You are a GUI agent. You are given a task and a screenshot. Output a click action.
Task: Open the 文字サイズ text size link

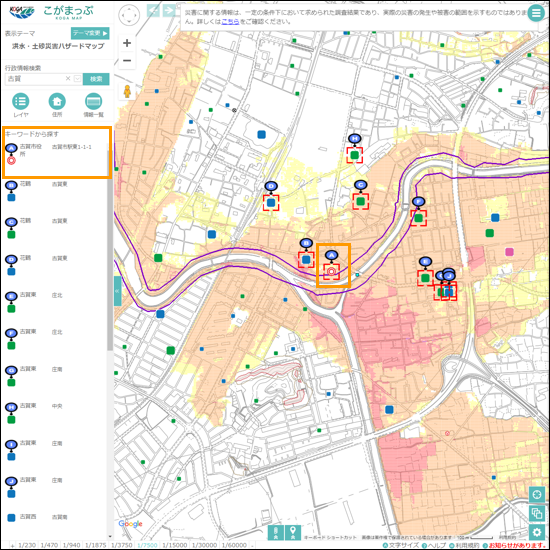coord(401,545)
